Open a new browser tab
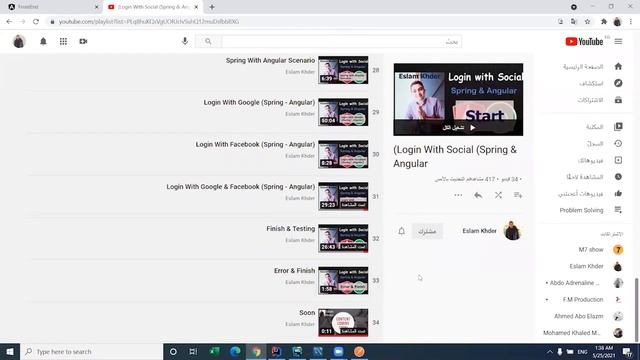Screen dimensions: 640x360 212,7
